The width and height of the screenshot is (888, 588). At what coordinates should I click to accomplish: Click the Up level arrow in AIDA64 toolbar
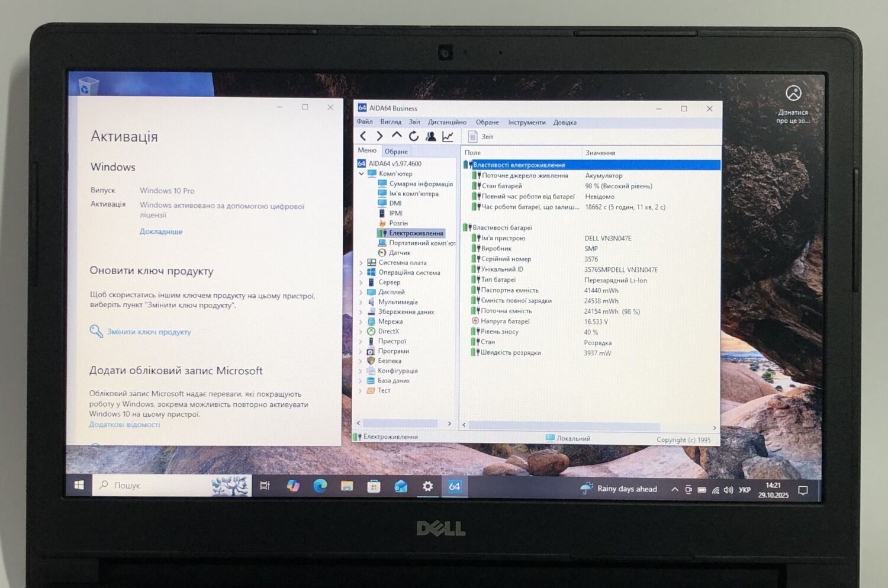[x=397, y=136]
